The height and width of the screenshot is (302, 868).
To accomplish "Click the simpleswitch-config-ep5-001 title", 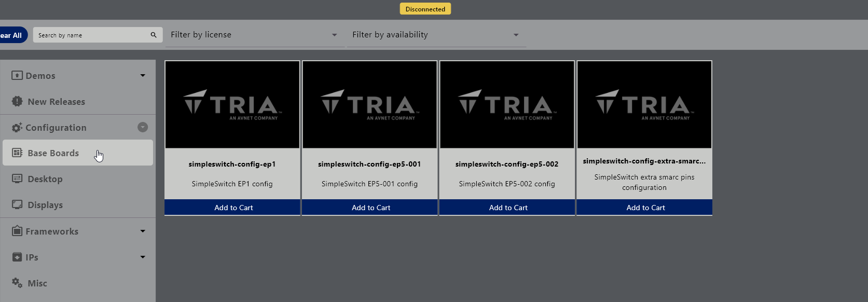I will [x=369, y=164].
